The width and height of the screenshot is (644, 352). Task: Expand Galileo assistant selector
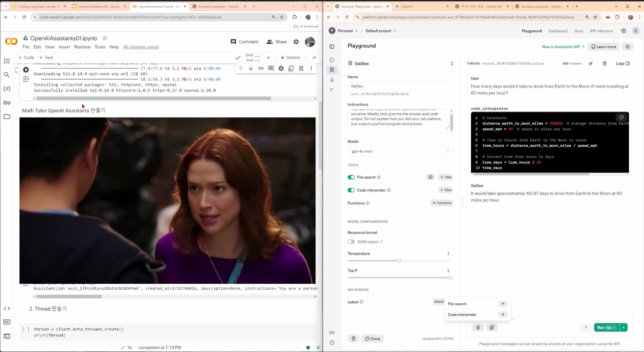pyautogui.click(x=451, y=64)
